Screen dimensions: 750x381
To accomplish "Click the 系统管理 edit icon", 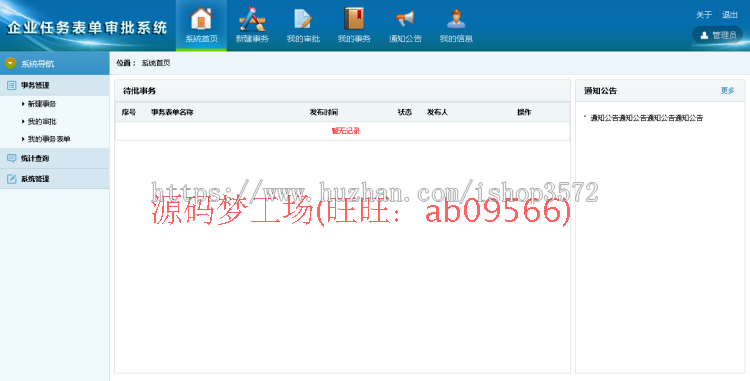I will pyautogui.click(x=11, y=179).
